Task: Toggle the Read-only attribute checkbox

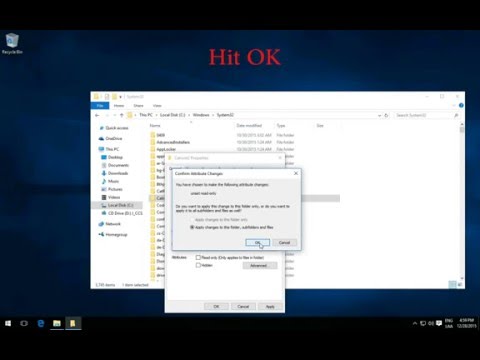Action: click(x=198, y=258)
